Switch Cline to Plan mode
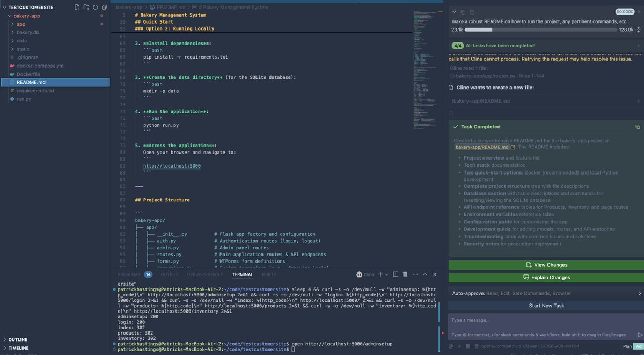 (627, 346)
